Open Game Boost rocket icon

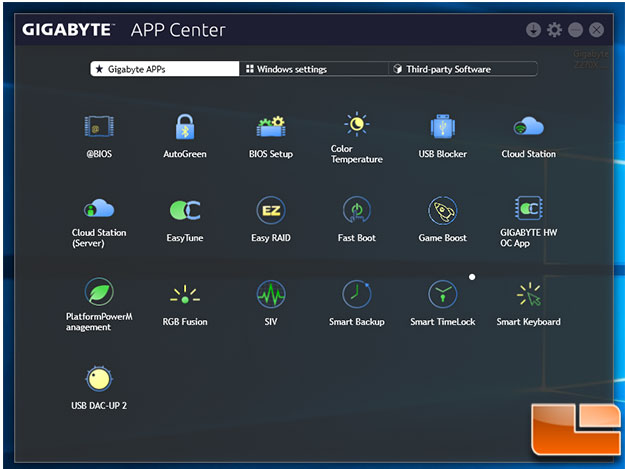coord(442,210)
